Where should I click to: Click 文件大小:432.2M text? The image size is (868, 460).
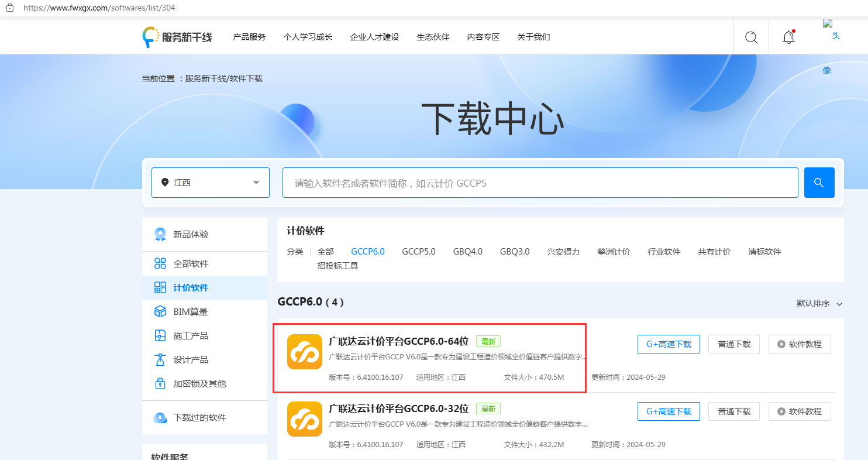click(533, 445)
